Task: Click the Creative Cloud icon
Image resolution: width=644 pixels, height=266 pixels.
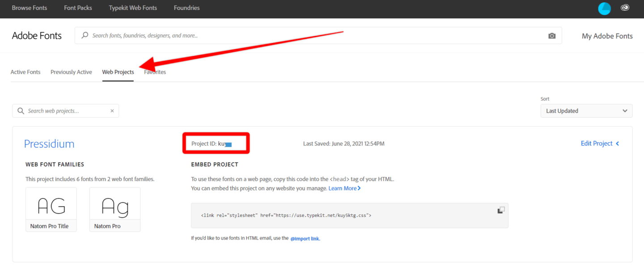Action: point(625,8)
